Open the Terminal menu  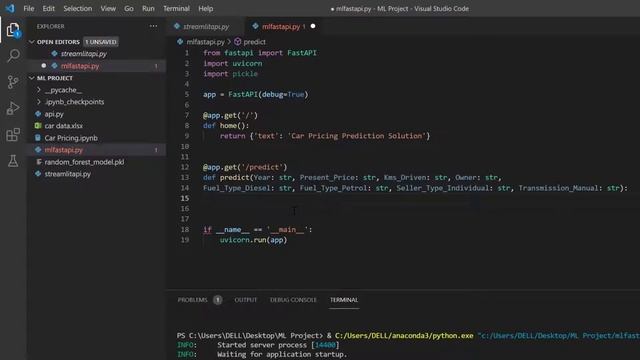176,9
